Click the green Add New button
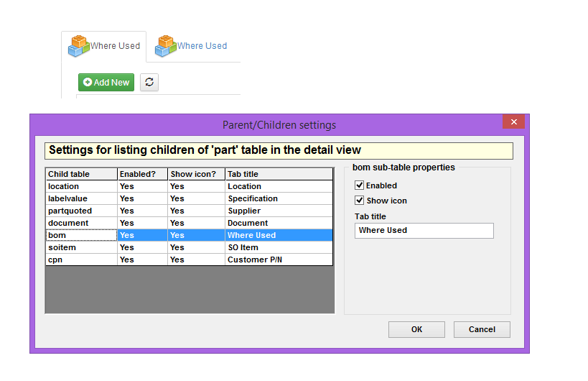This screenshot has height=381, width=588. [106, 82]
